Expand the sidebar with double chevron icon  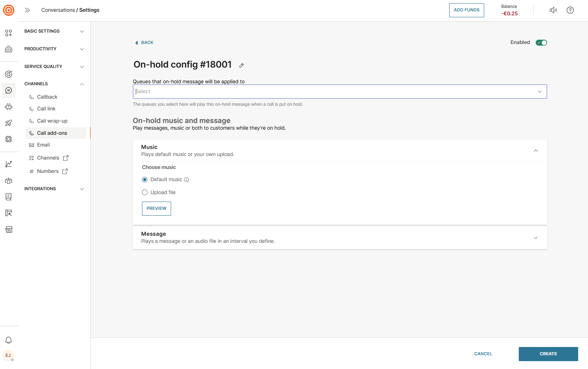click(x=28, y=10)
